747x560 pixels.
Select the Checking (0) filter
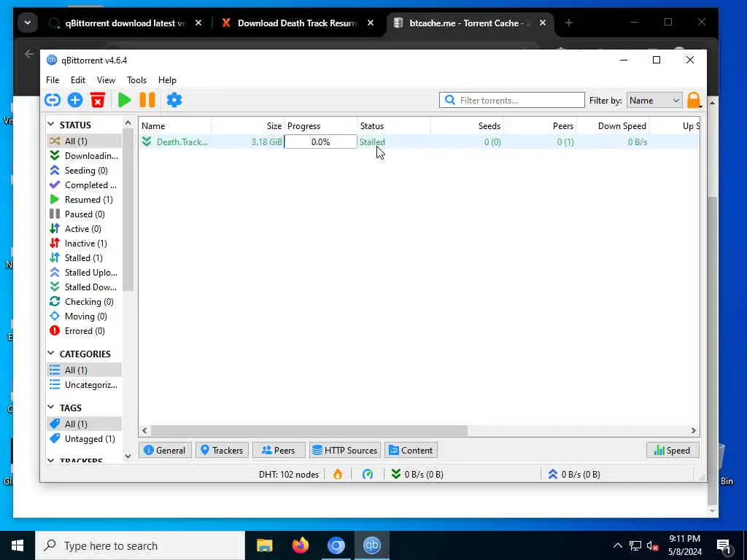click(85, 301)
